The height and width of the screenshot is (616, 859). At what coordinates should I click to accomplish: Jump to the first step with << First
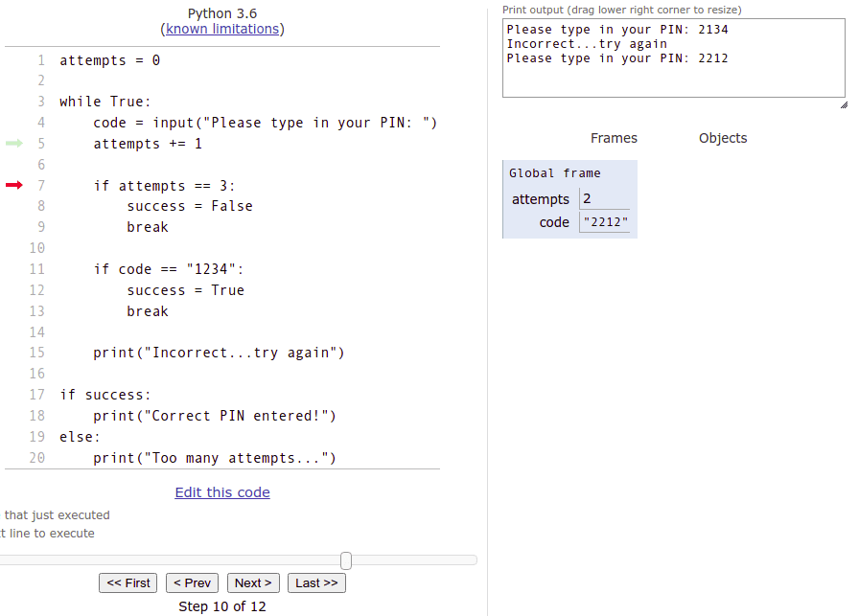pyautogui.click(x=128, y=582)
